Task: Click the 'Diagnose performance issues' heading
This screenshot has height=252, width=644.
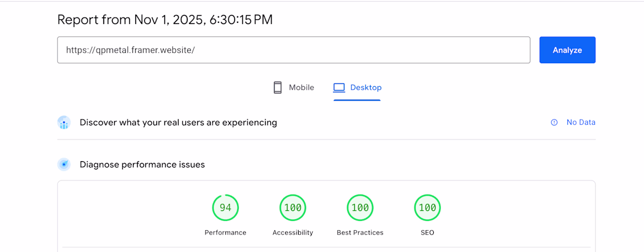Action: tap(142, 165)
